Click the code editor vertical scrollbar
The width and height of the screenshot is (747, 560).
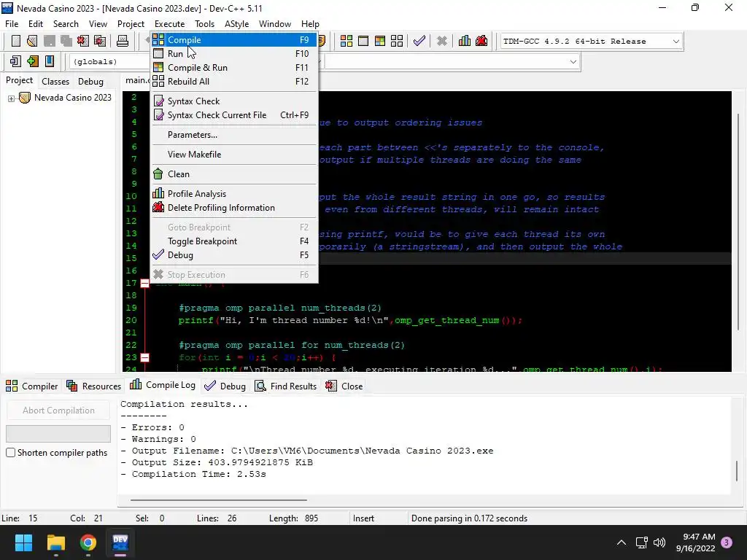738,221
